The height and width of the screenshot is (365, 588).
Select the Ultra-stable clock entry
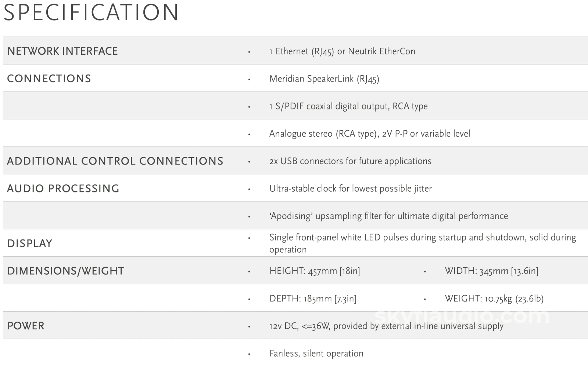click(x=350, y=189)
